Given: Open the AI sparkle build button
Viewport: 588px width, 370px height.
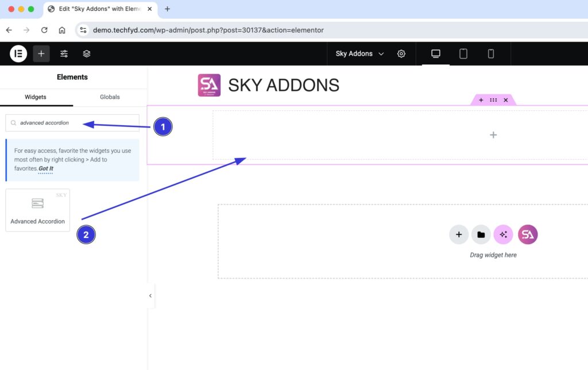Looking at the screenshot, I should (503, 234).
